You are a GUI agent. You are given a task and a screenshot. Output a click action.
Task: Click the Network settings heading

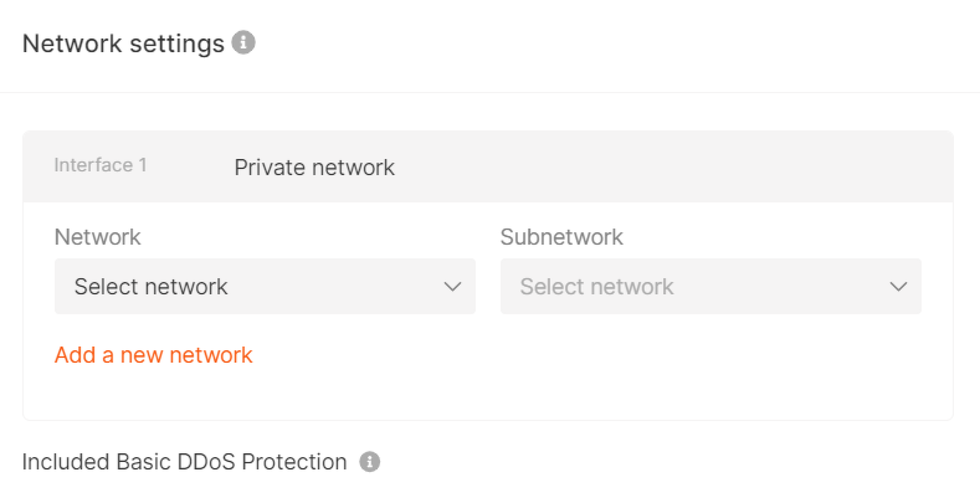(123, 43)
